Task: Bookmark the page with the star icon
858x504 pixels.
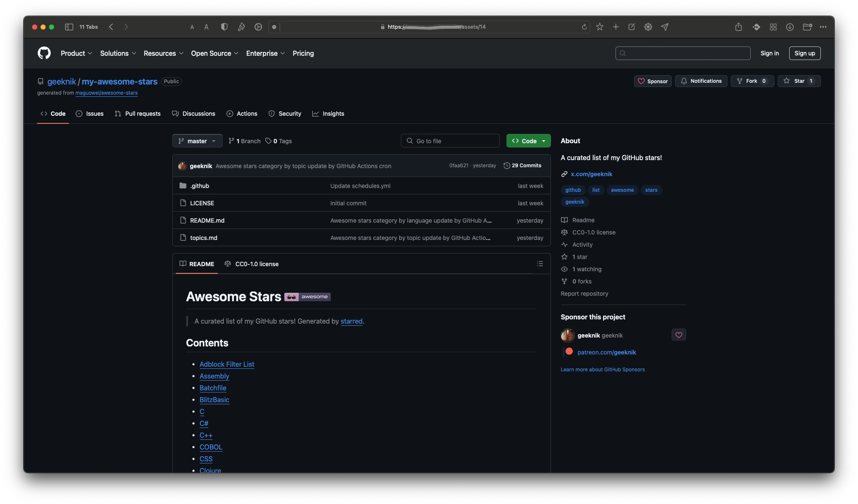Action: [599, 27]
